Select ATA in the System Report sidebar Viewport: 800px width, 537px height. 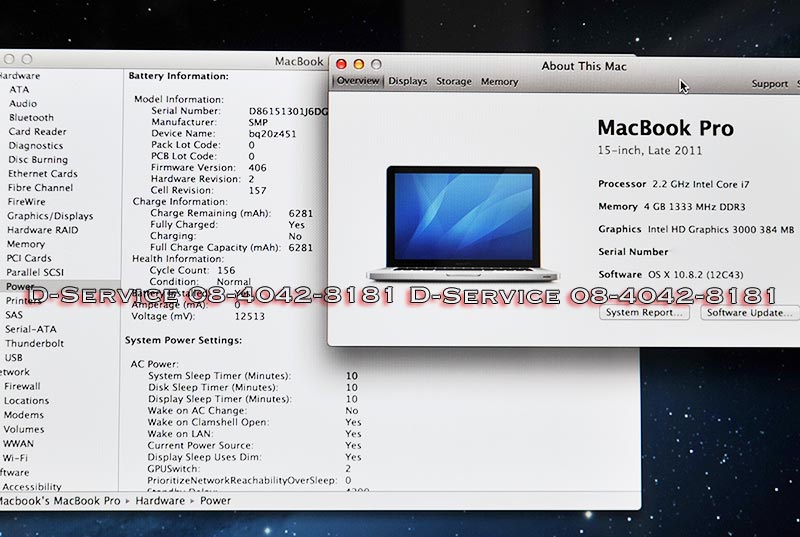[19, 89]
